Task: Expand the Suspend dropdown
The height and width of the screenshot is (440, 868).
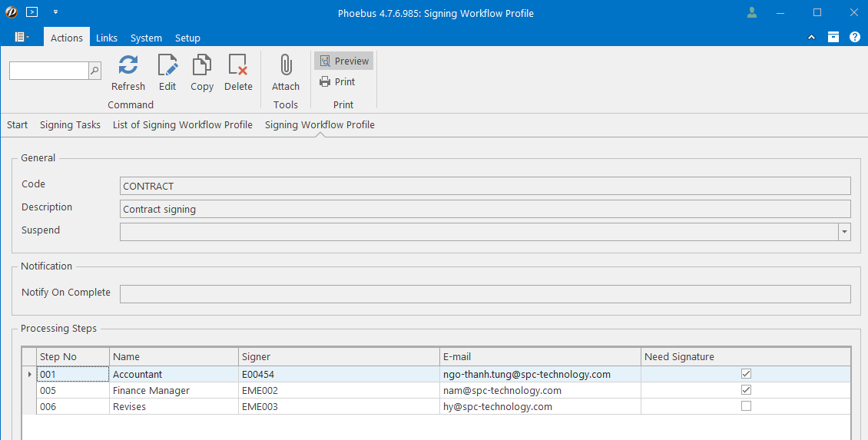Action: coord(844,231)
